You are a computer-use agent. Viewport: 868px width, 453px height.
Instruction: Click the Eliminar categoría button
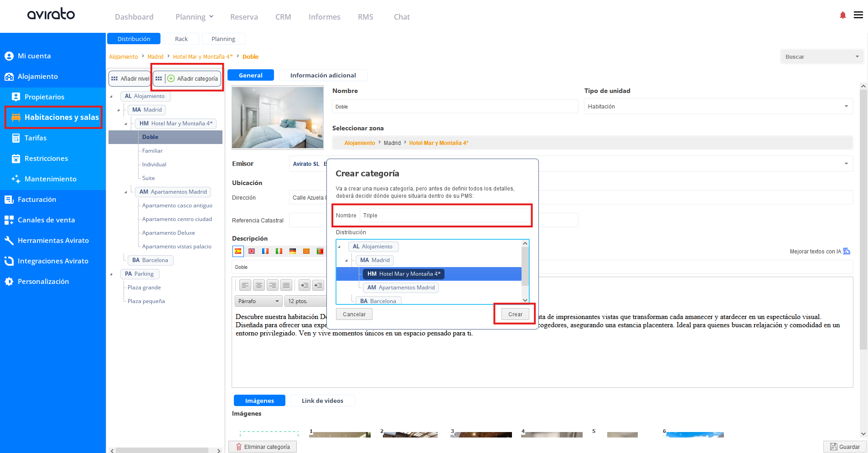click(263, 447)
